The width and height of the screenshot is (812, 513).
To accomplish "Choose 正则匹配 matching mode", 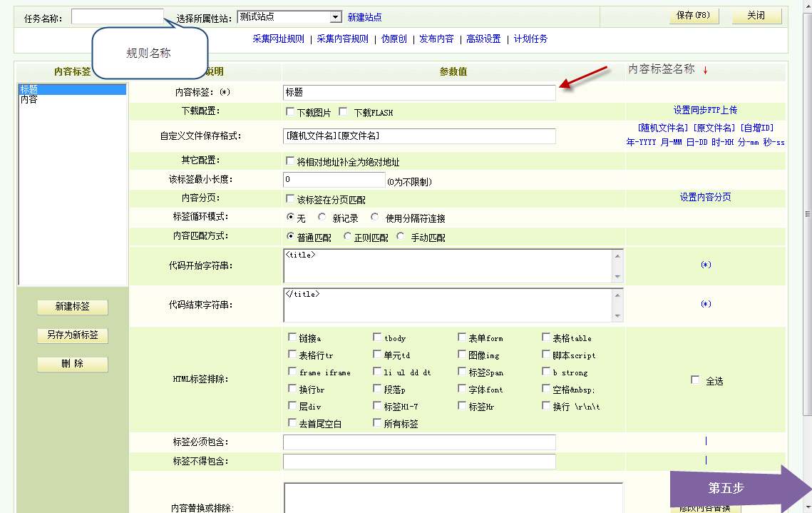I will coord(347,235).
